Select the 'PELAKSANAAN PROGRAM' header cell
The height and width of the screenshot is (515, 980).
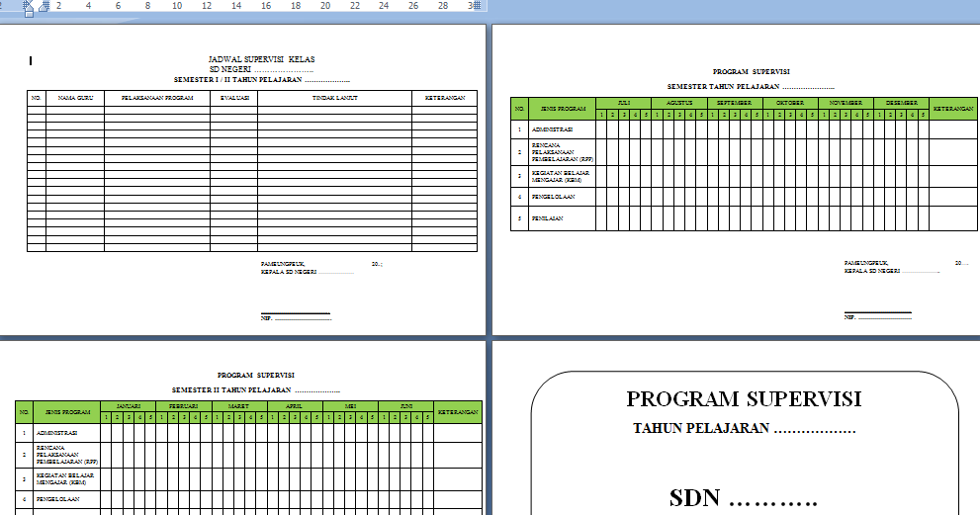pos(157,98)
